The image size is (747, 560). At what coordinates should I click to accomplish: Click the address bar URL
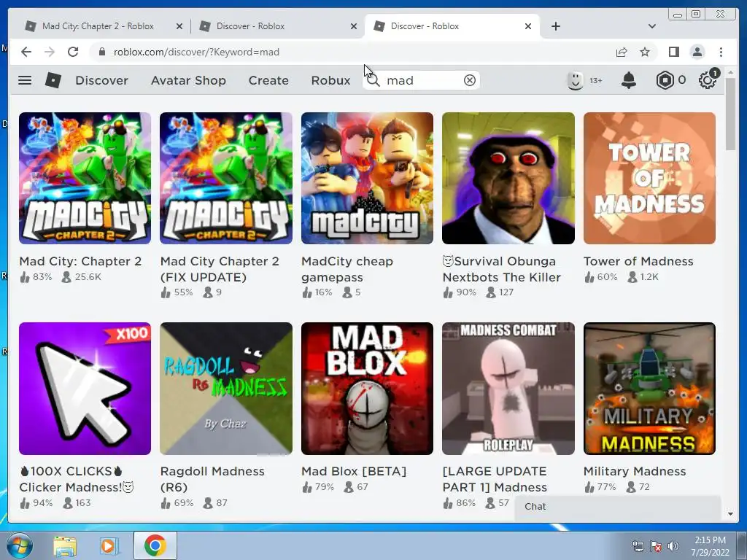[x=196, y=52]
